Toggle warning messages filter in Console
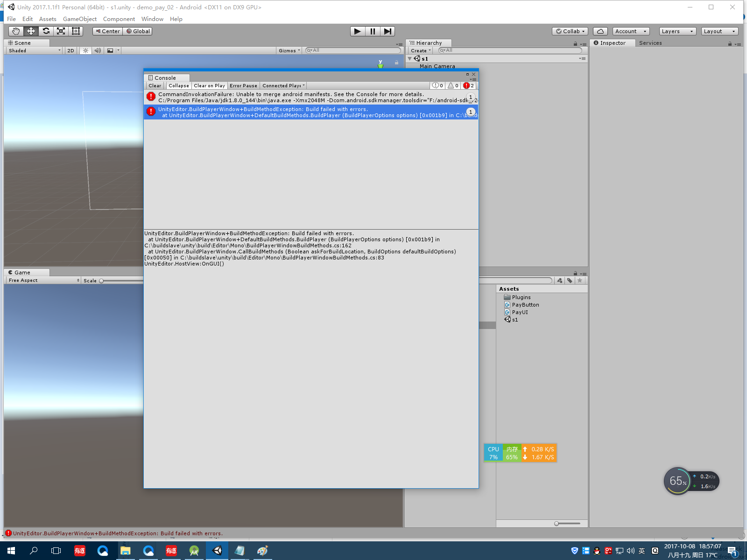This screenshot has height=560, width=747. (453, 85)
